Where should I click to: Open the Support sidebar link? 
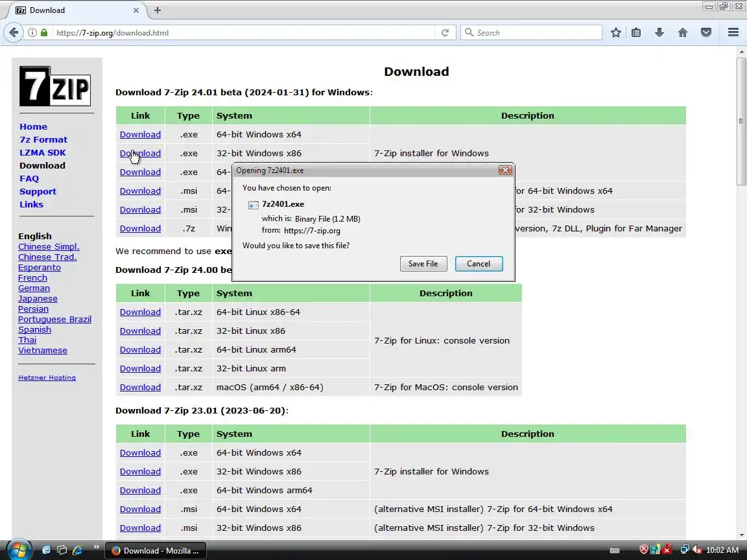(x=38, y=191)
